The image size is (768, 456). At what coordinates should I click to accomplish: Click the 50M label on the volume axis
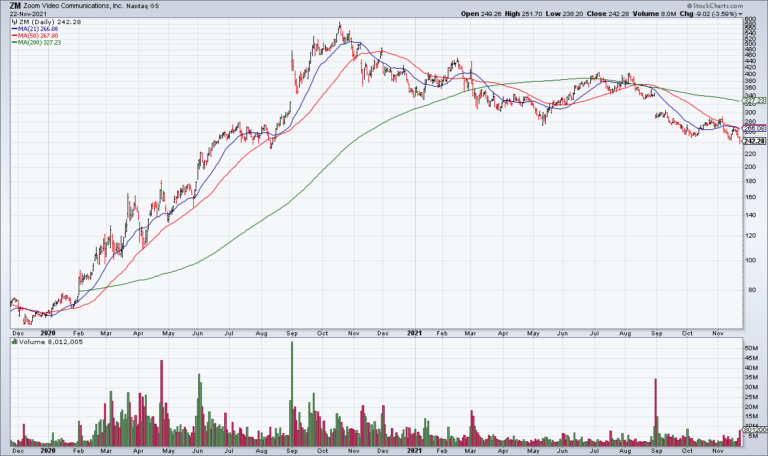point(751,348)
